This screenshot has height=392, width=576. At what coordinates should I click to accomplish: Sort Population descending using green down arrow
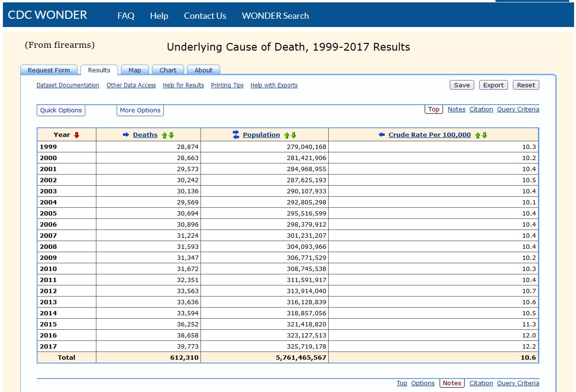(294, 135)
